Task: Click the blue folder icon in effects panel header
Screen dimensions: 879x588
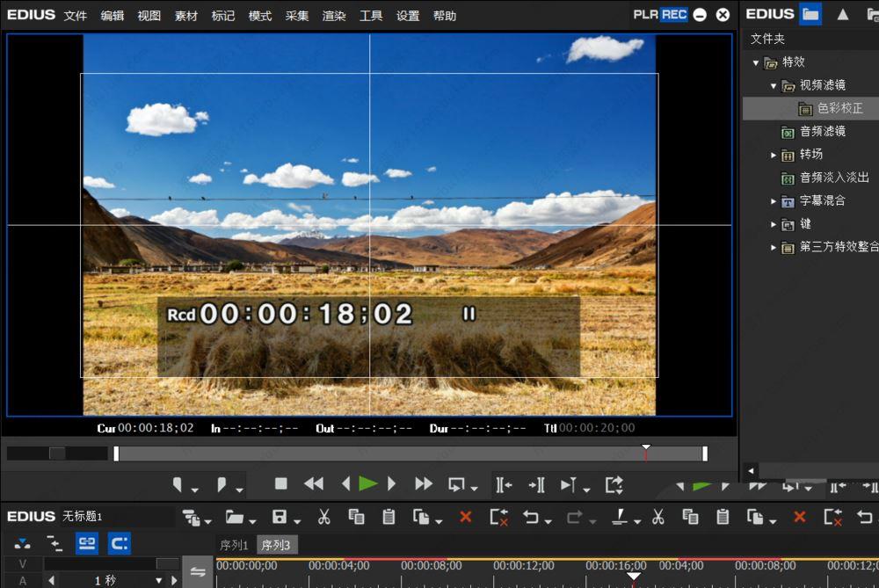Action: pyautogui.click(x=810, y=14)
